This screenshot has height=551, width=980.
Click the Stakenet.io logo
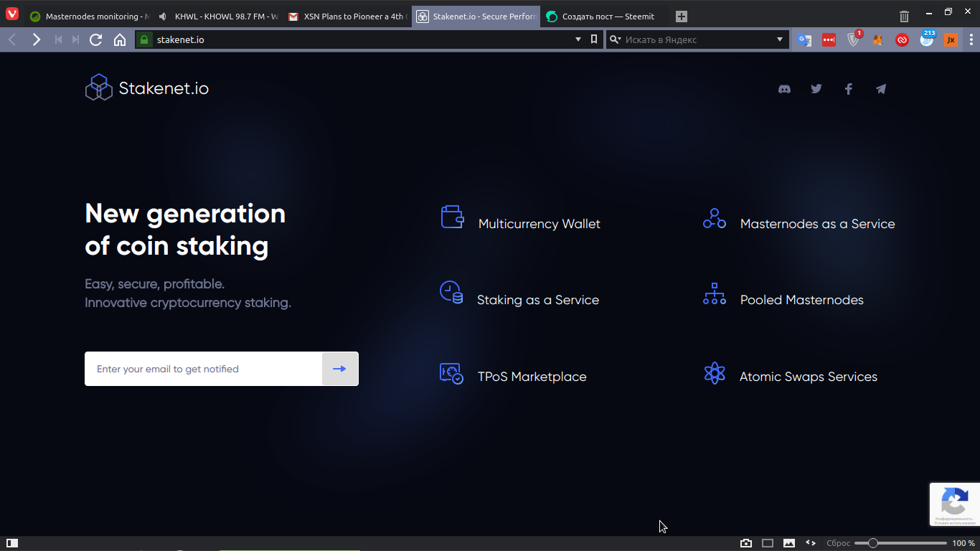pyautogui.click(x=147, y=88)
